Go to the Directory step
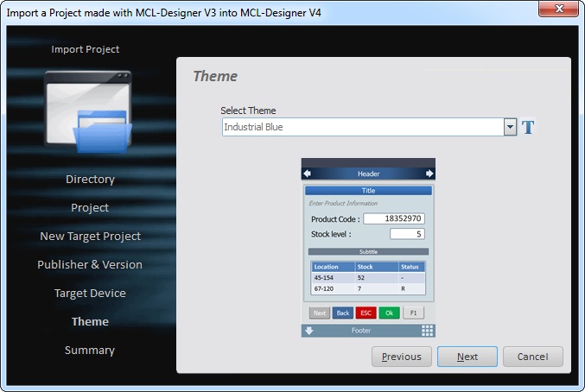The height and width of the screenshot is (392, 585). pyautogui.click(x=90, y=180)
